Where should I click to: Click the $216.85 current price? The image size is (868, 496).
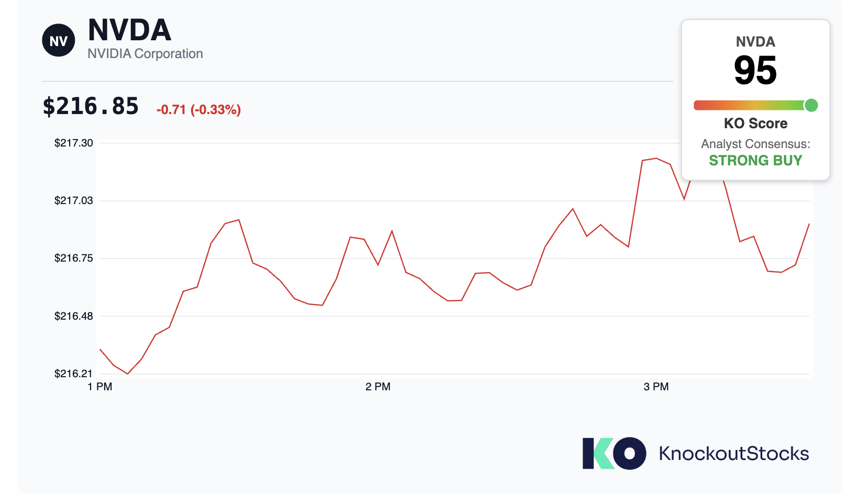91,106
